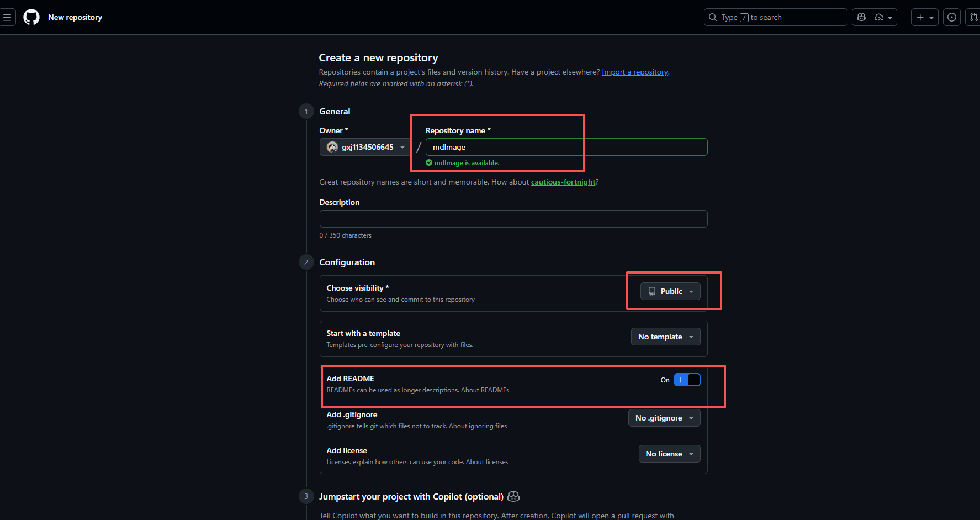Open the No template dropdown
The width and height of the screenshot is (980, 520).
pos(665,337)
